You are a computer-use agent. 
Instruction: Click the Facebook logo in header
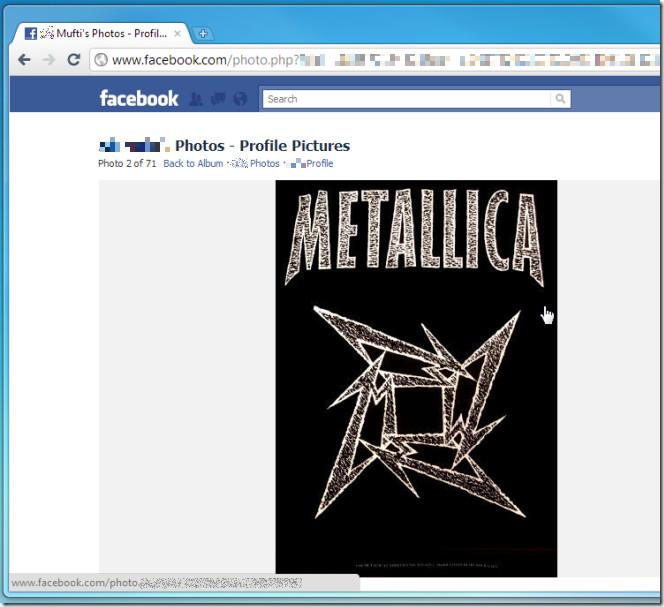tap(138, 98)
